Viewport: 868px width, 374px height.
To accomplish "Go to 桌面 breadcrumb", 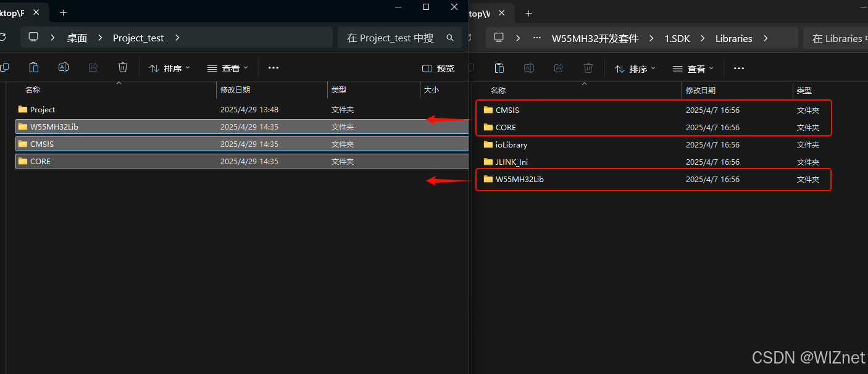I will coord(77,38).
